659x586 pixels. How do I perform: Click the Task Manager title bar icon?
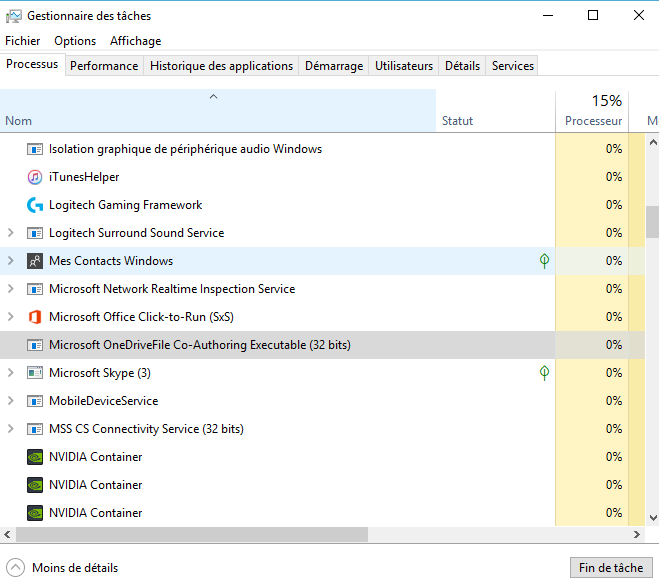point(14,16)
